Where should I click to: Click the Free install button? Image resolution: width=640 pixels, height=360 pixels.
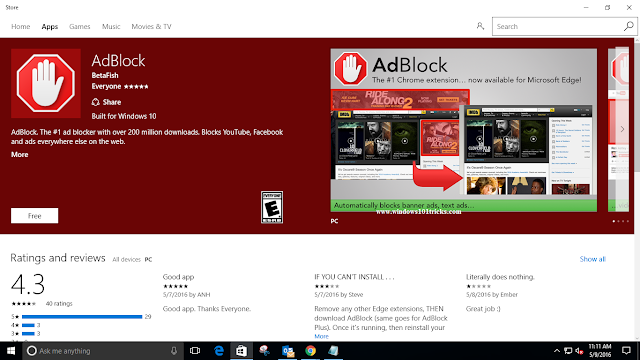35,216
